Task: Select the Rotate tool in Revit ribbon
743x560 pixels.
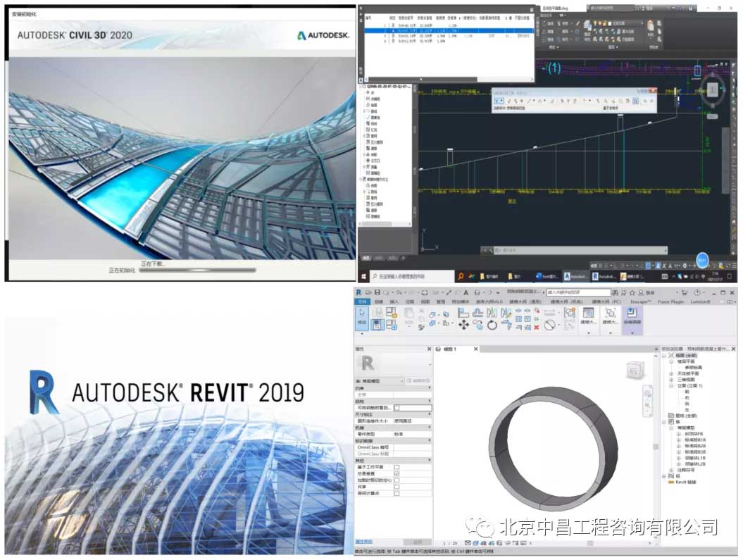Action: 492,325
